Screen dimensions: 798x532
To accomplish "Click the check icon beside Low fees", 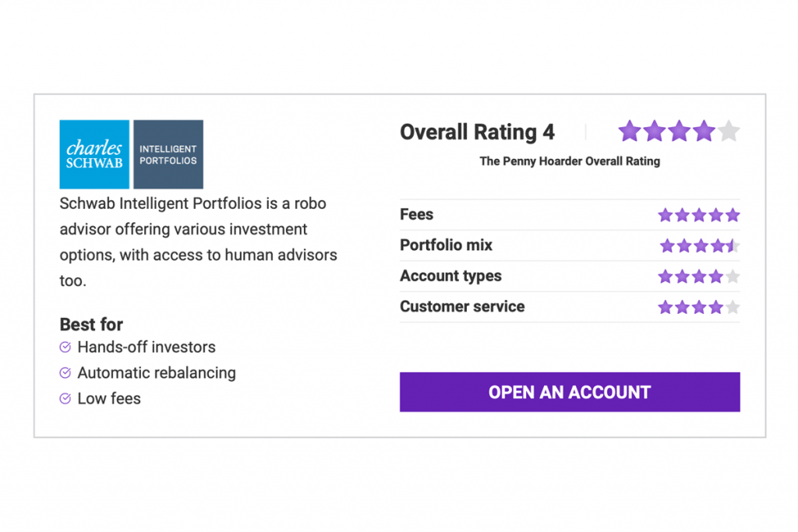I will pos(65,399).
